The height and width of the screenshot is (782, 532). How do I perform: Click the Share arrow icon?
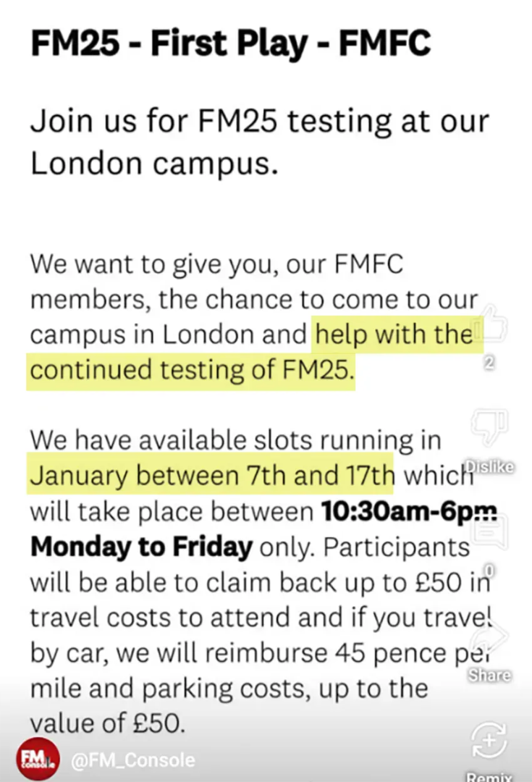(489, 636)
